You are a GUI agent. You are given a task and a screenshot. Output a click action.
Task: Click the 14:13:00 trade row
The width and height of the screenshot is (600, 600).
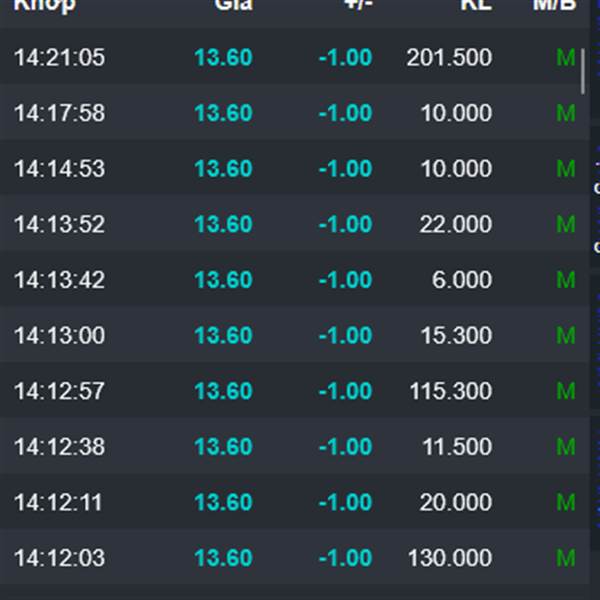[x=295, y=335]
